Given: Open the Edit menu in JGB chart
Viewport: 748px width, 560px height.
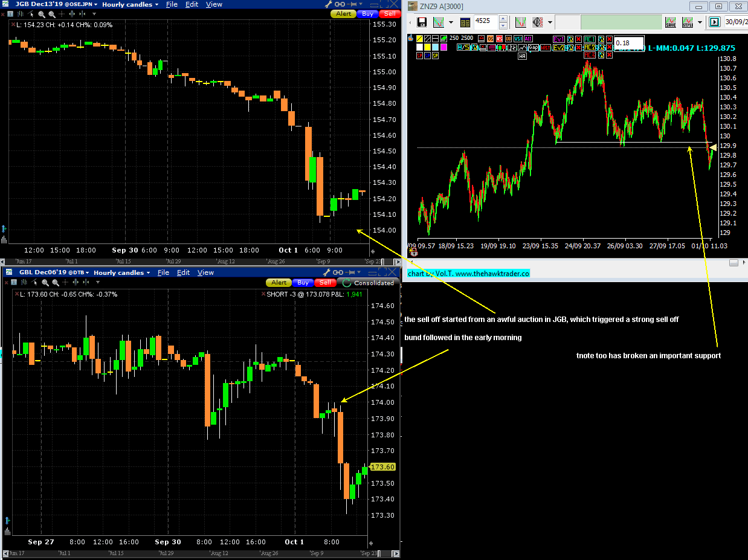Looking at the screenshot, I should point(192,4).
